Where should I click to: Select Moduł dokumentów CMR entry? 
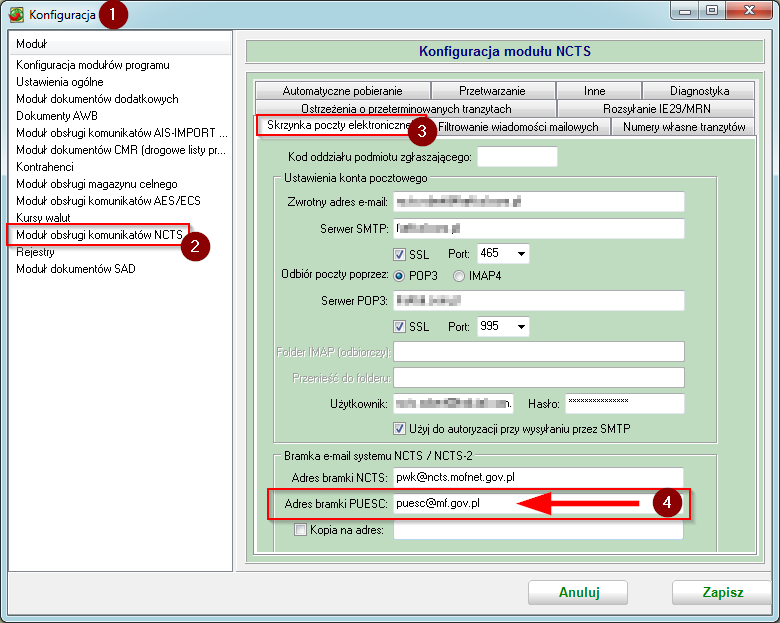pos(120,150)
